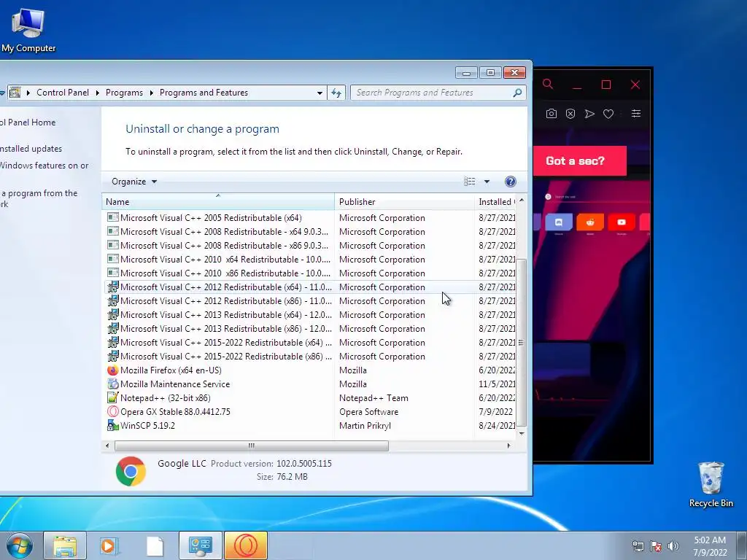Click the horizontal scroll left arrow
Image resolution: width=747 pixels, height=560 pixels.
tap(107, 446)
